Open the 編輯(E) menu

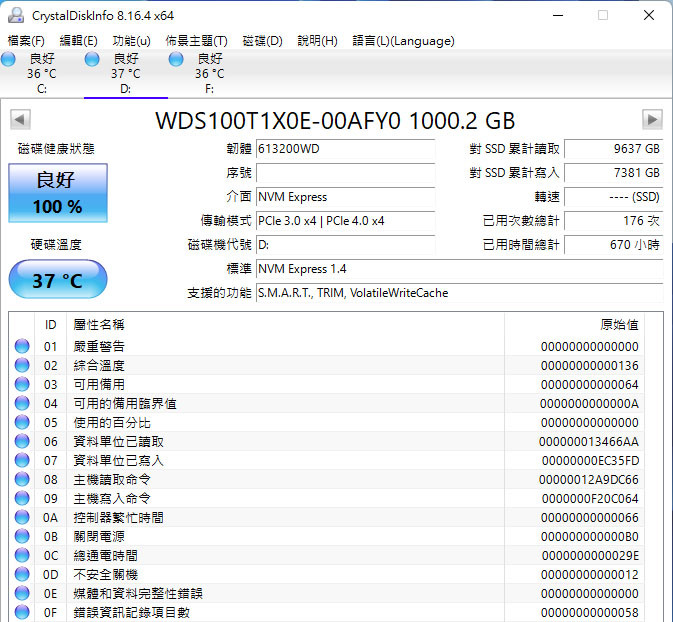(x=79, y=41)
